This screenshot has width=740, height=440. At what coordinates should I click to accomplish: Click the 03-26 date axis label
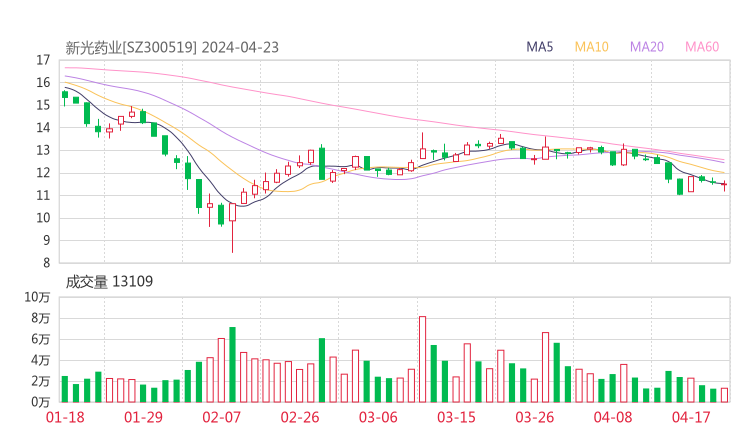[x=535, y=417]
